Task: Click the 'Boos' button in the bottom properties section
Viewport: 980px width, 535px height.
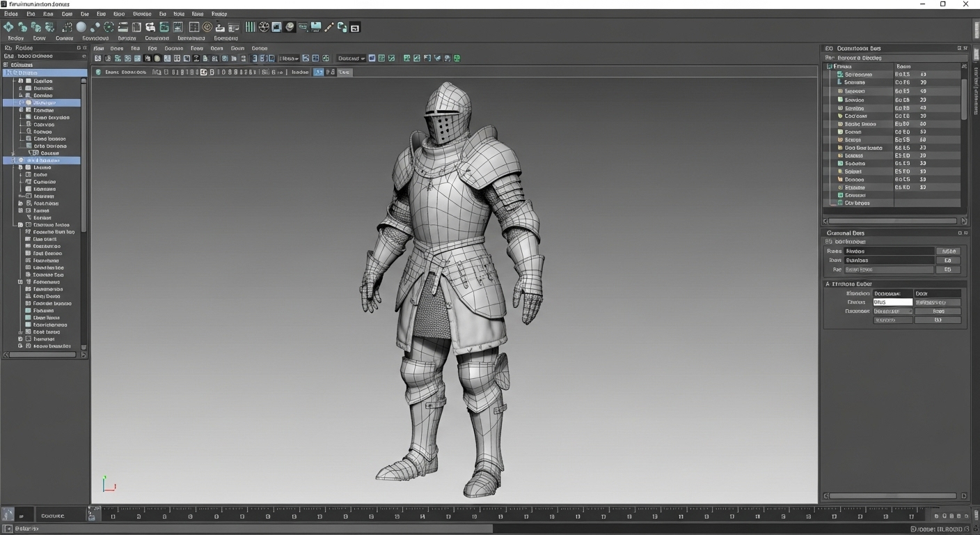Action: coord(938,311)
